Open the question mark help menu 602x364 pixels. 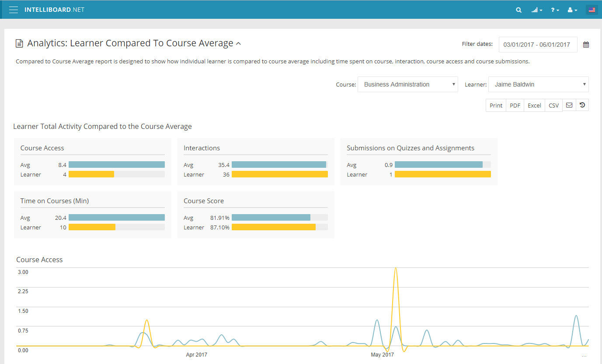pos(555,10)
